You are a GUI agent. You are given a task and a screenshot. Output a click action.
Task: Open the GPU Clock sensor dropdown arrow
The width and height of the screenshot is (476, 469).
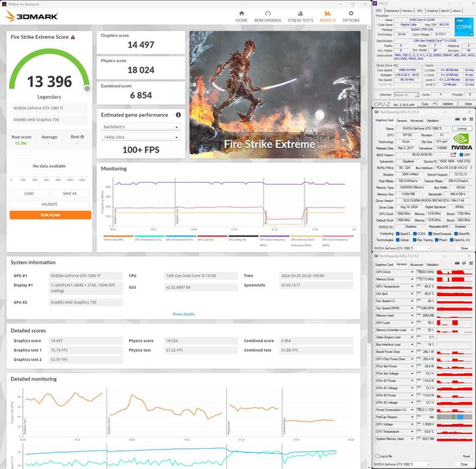pyautogui.click(x=412, y=272)
